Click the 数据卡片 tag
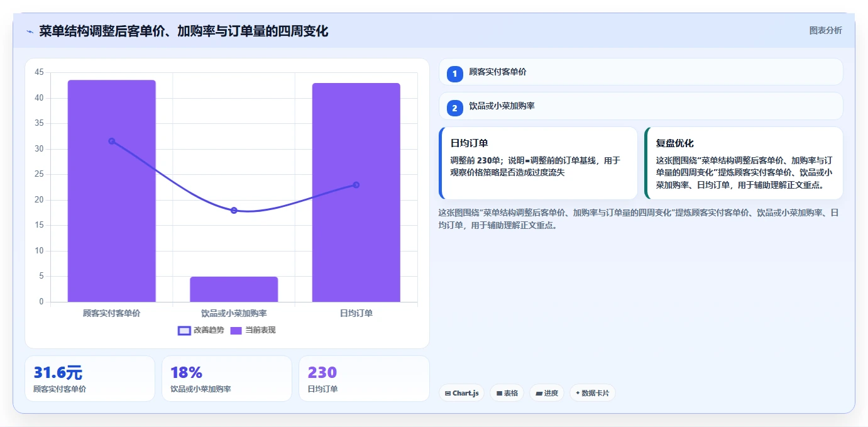The width and height of the screenshot is (868, 427). 592,393
